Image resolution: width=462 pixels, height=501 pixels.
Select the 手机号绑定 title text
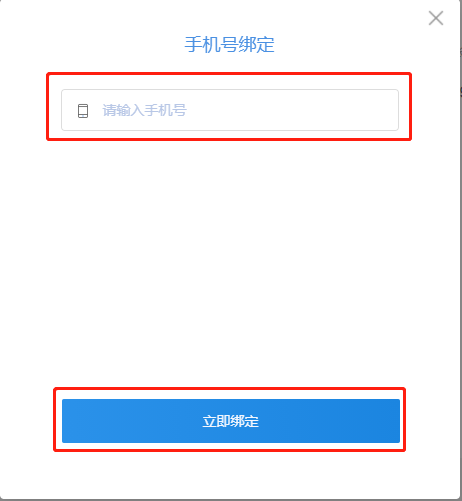pos(230,44)
